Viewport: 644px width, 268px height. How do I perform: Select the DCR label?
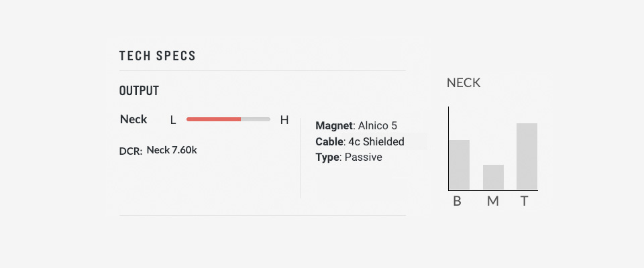tap(131, 151)
